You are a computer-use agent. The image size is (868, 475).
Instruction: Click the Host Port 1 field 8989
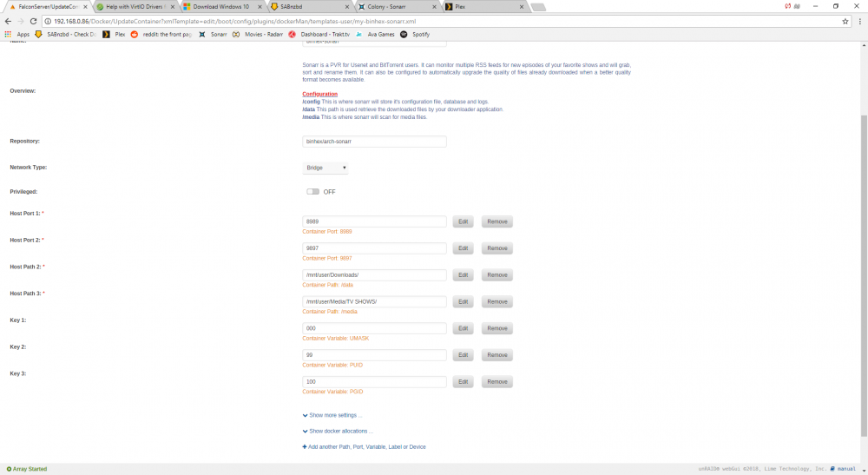(374, 221)
